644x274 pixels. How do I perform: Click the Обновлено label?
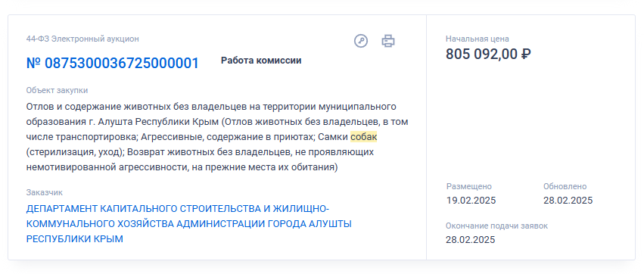[x=565, y=186]
